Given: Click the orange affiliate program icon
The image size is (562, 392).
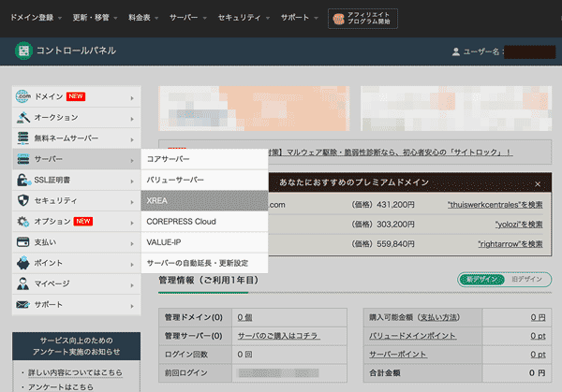Looking at the screenshot, I should click(x=338, y=19).
